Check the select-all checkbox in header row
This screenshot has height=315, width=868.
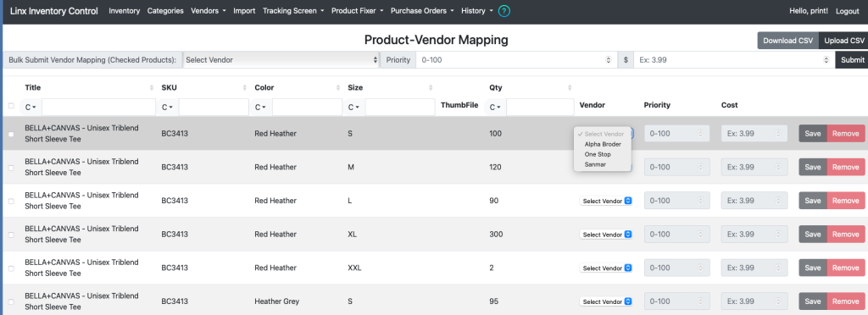pyautogui.click(x=11, y=106)
